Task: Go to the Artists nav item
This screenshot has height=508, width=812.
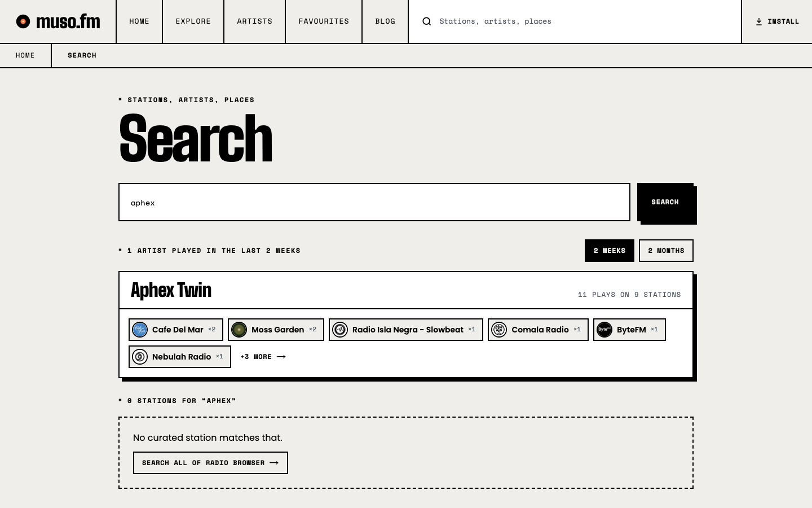Action: [x=255, y=21]
